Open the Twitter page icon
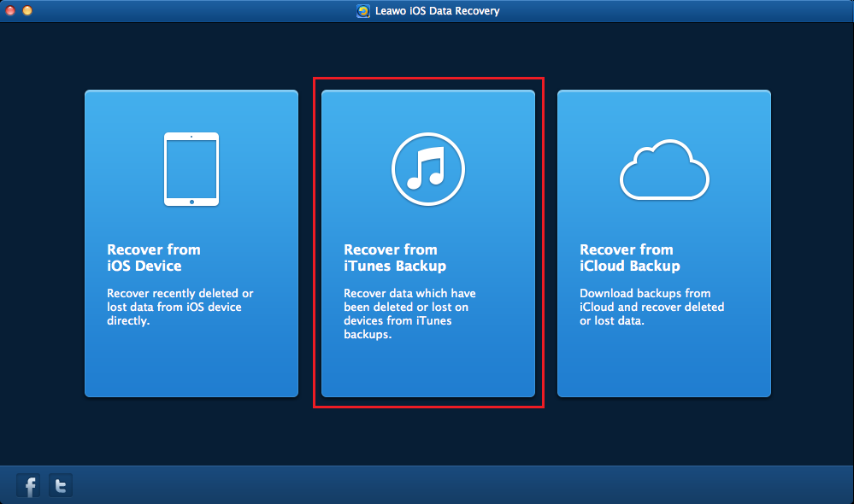The width and height of the screenshot is (854, 504). tap(61, 486)
